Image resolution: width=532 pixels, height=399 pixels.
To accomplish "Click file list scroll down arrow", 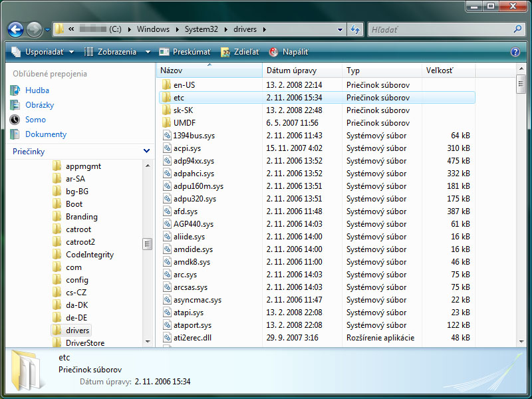I will click(x=521, y=342).
